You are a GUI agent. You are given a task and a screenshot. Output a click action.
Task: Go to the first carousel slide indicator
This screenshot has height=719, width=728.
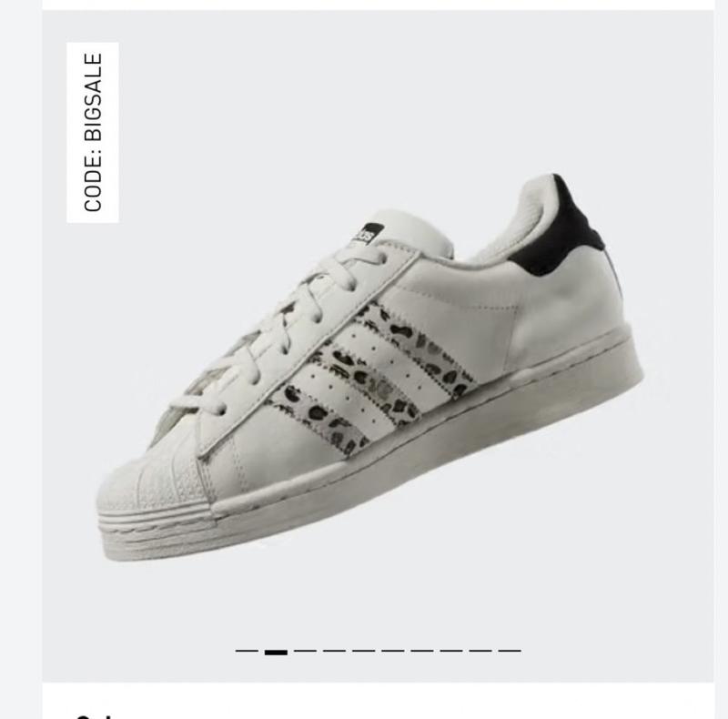point(247,651)
